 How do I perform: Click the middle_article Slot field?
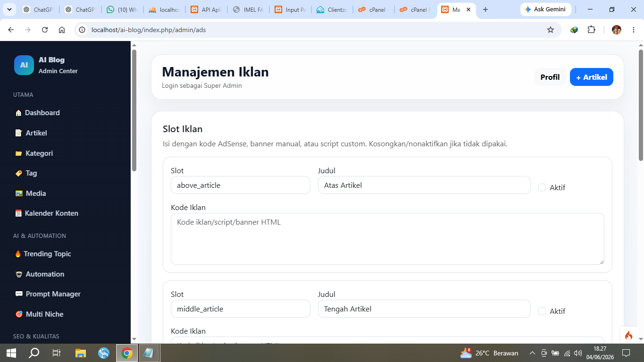[241, 309]
